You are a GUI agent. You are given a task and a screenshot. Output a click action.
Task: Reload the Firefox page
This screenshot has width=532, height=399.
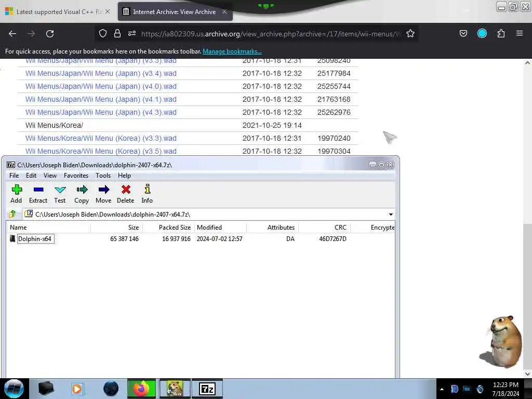point(50,34)
